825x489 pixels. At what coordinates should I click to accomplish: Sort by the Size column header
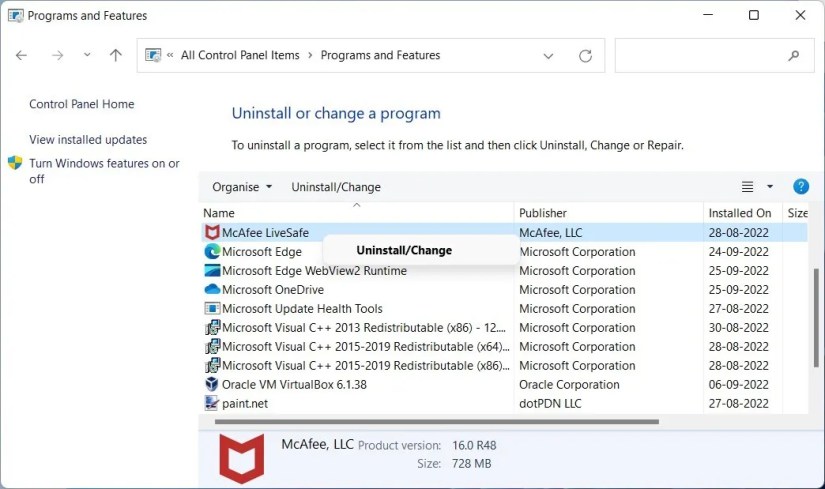click(x=796, y=213)
